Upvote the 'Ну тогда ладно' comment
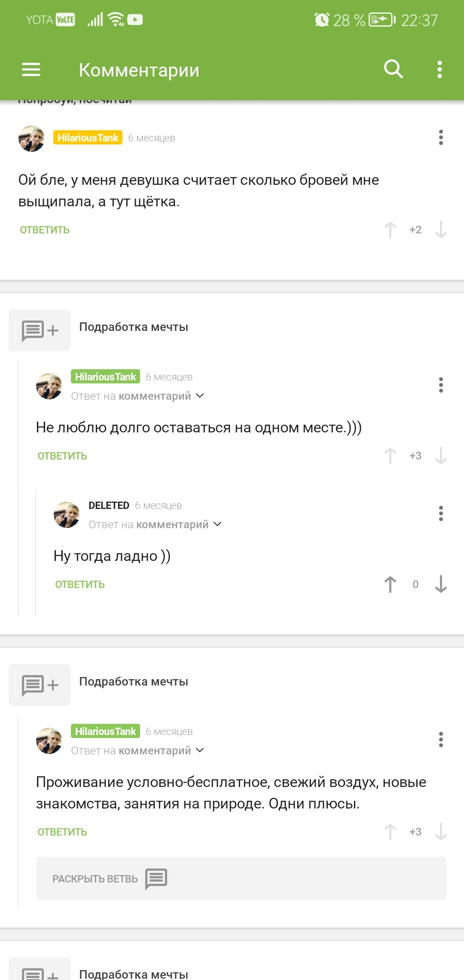The image size is (464, 980). pyautogui.click(x=390, y=585)
